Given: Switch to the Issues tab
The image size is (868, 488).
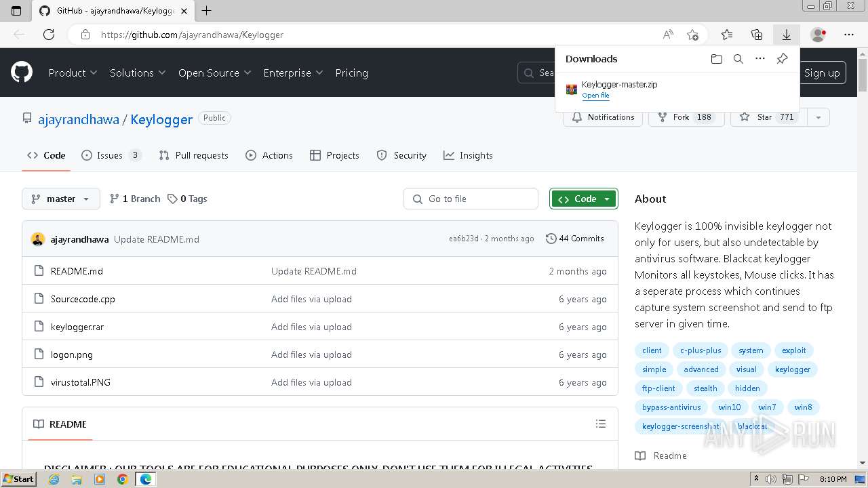Looking at the screenshot, I should [111, 155].
